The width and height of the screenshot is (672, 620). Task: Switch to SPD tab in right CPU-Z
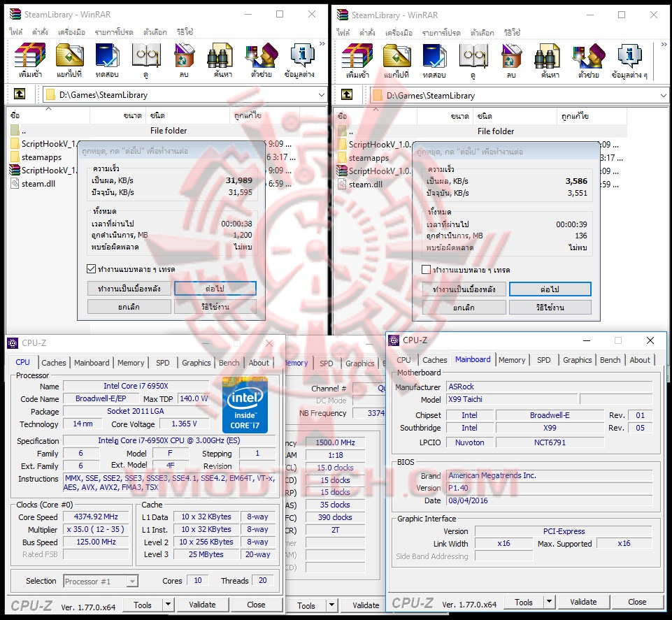coord(544,360)
